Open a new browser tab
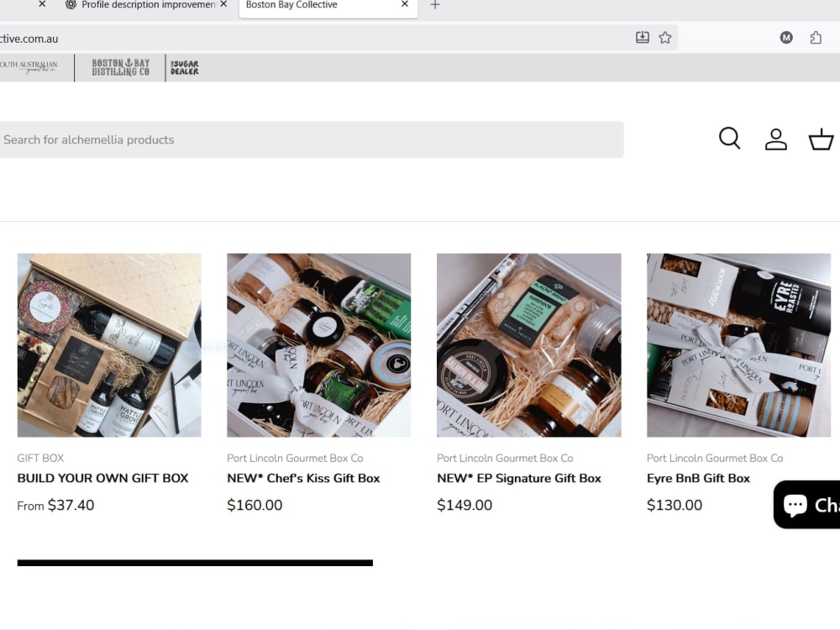 pos(435,5)
